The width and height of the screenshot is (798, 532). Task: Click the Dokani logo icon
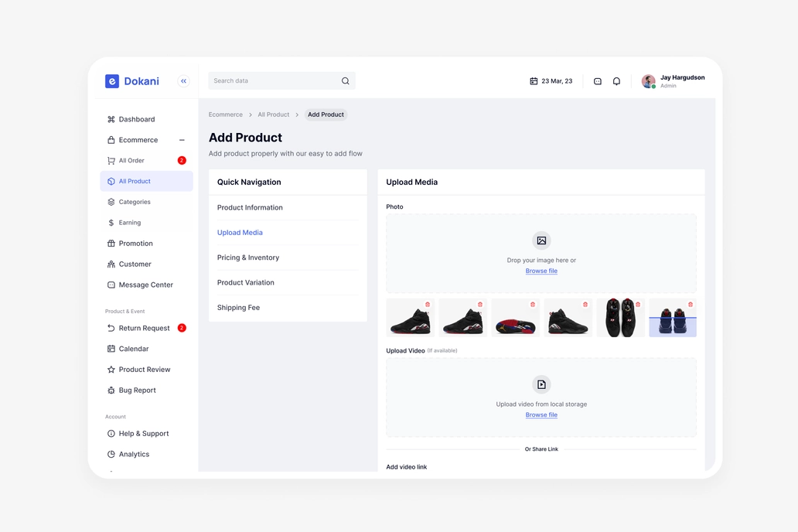click(112, 81)
